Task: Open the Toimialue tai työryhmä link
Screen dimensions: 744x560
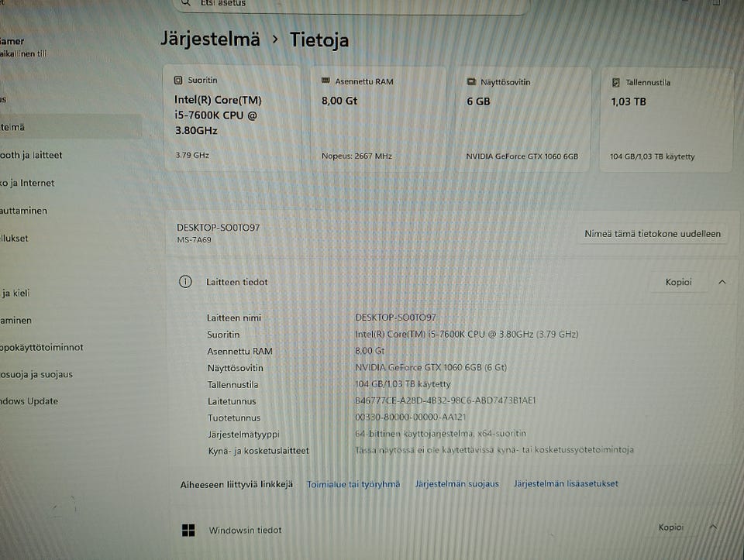Action: click(353, 484)
